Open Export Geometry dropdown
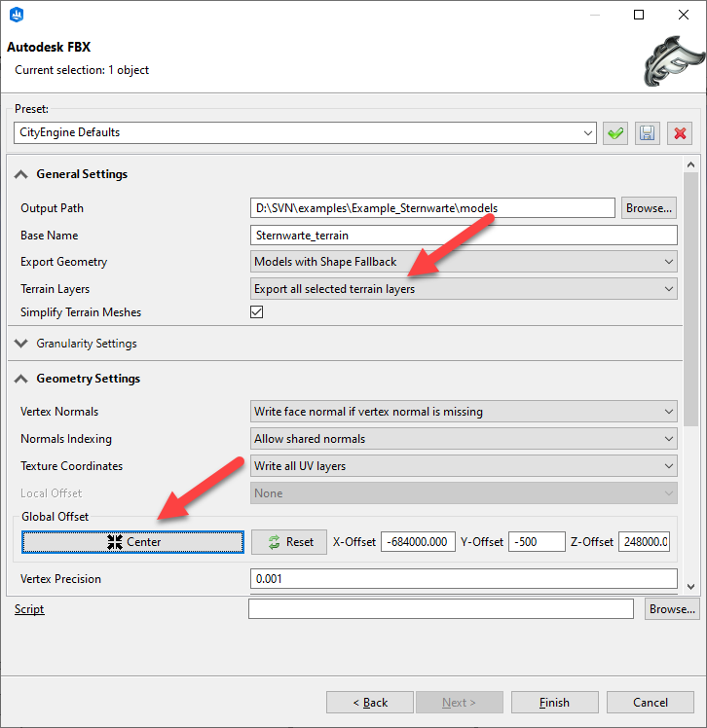 click(x=464, y=262)
